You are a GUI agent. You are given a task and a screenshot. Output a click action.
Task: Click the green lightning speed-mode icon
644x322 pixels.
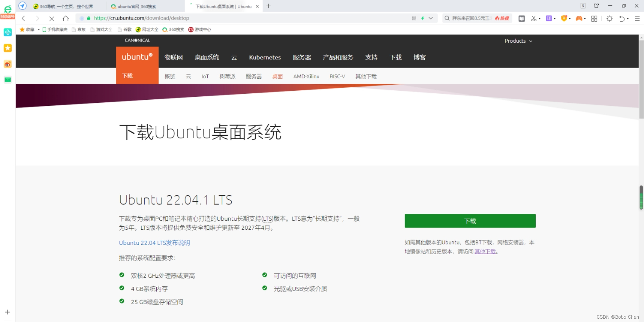click(x=423, y=18)
